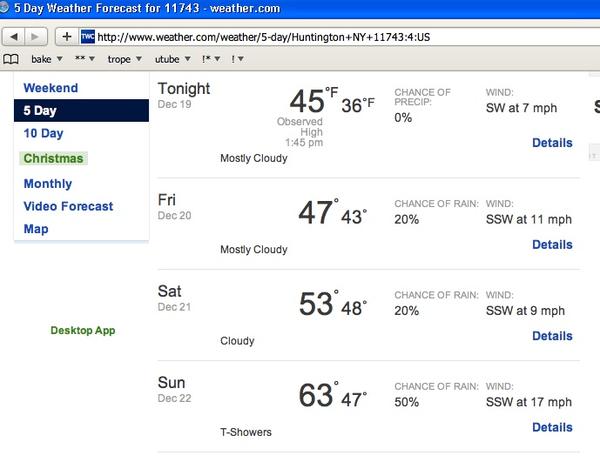The image size is (600, 462).
Task: Switch to the 10 Day forecast
Action: point(44,133)
